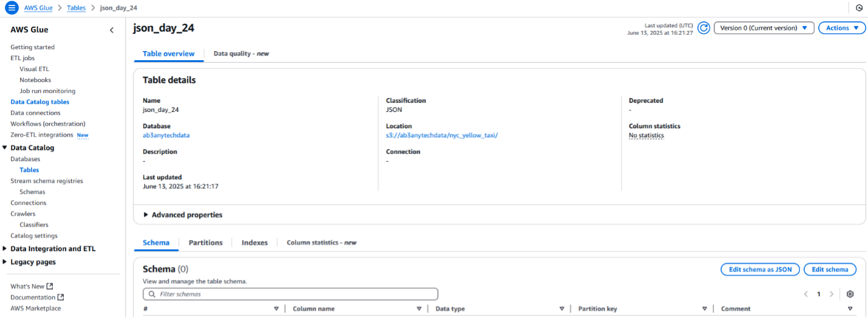Image resolution: width=868 pixels, height=319 pixels.
Task: Open Tables breadcrumb link
Action: (x=76, y=8)
